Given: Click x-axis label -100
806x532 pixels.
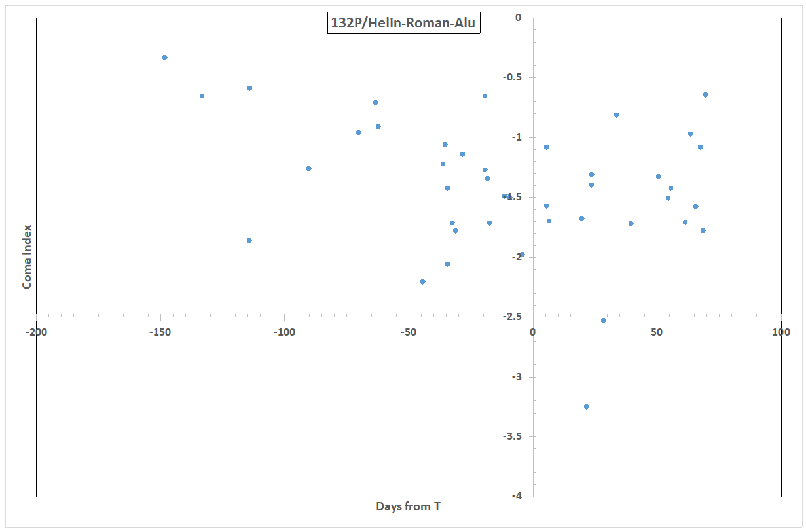Looking at the screenshot, I should 285,332.
